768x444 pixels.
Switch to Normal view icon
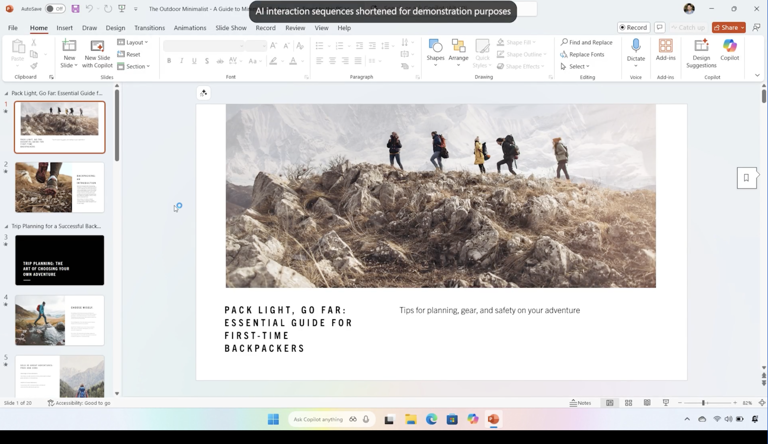point(610,403)
